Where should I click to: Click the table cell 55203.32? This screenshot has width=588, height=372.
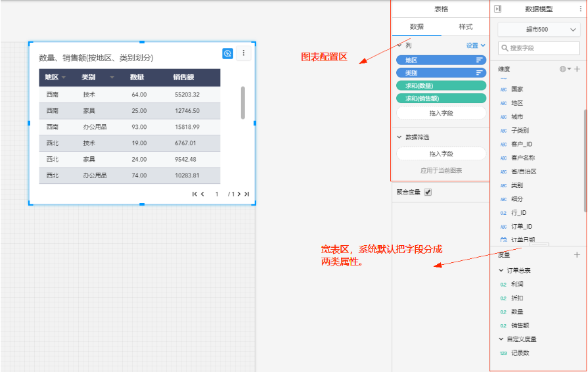(187, 95)
